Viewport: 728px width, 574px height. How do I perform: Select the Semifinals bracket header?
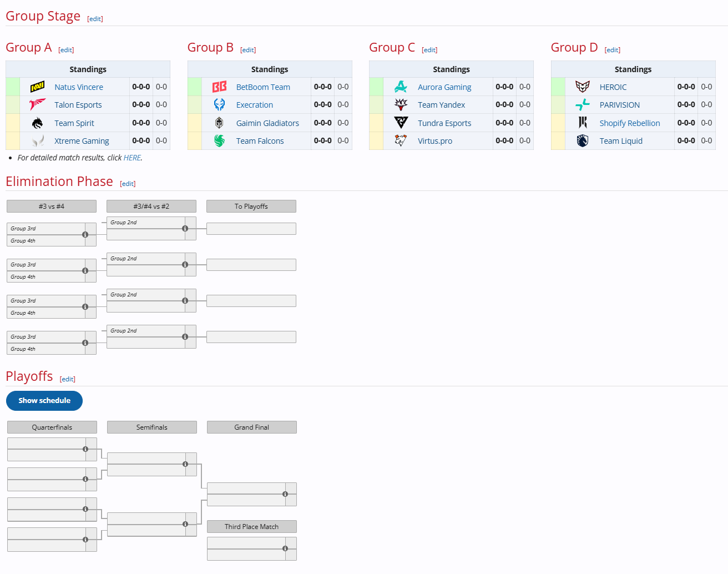coord(152,427)
